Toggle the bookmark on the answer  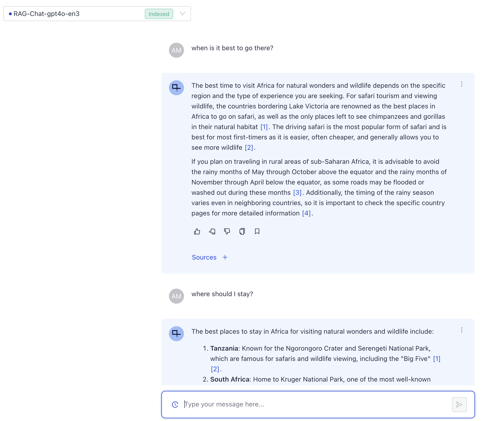pyautogui.click(x=257, y=231)
